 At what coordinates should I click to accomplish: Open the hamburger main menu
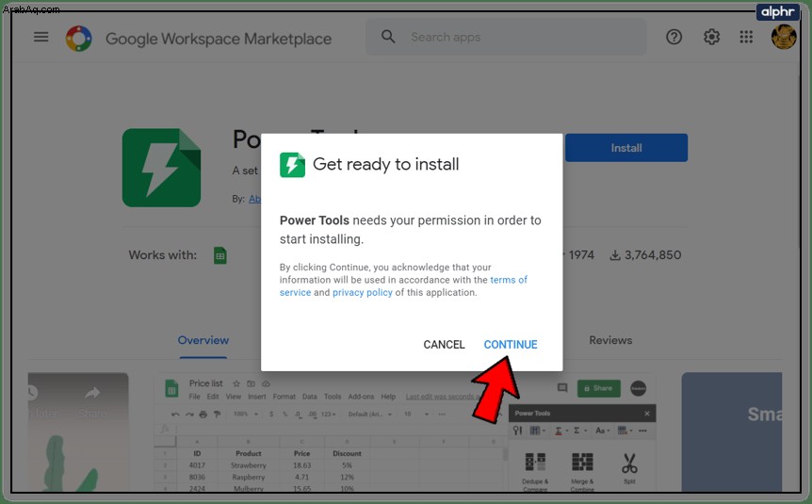(x=41, y=37)
